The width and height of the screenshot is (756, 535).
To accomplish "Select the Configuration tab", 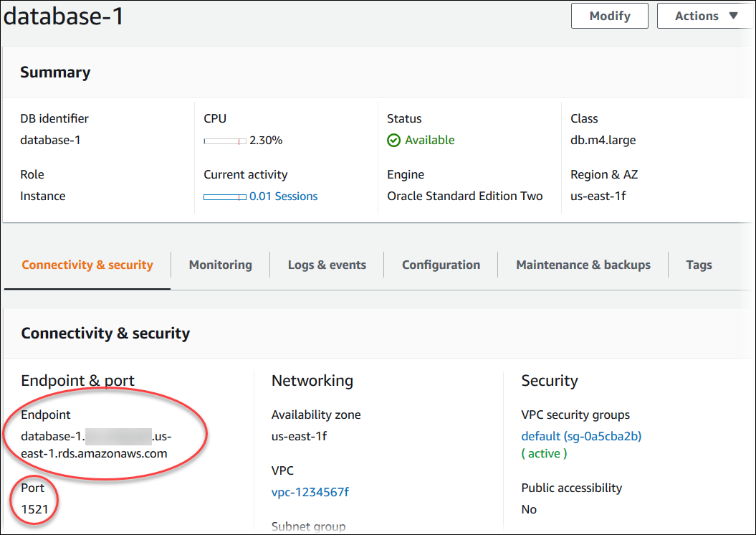I will tap(441, 265).
